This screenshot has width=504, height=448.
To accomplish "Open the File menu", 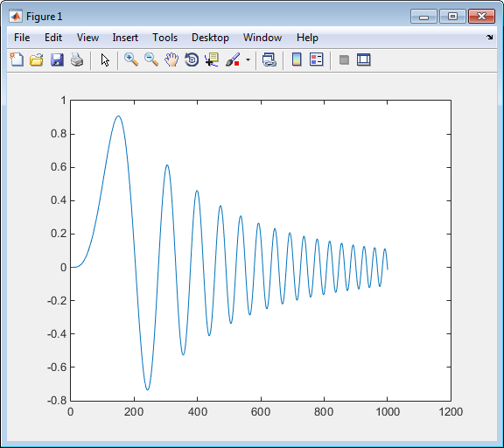I will pos(22,38).
